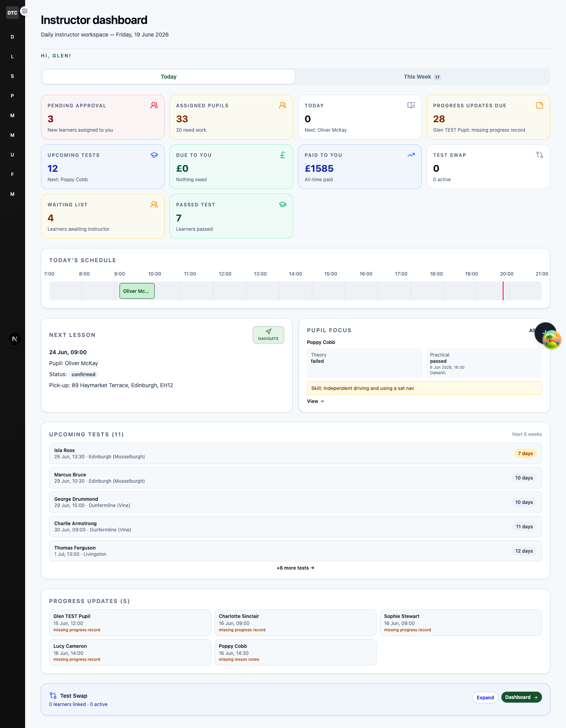Open Thomas Ferguson upcoming test row
Image resolution: width=566 pixels, height=728 pixels.
pos(296,551)
